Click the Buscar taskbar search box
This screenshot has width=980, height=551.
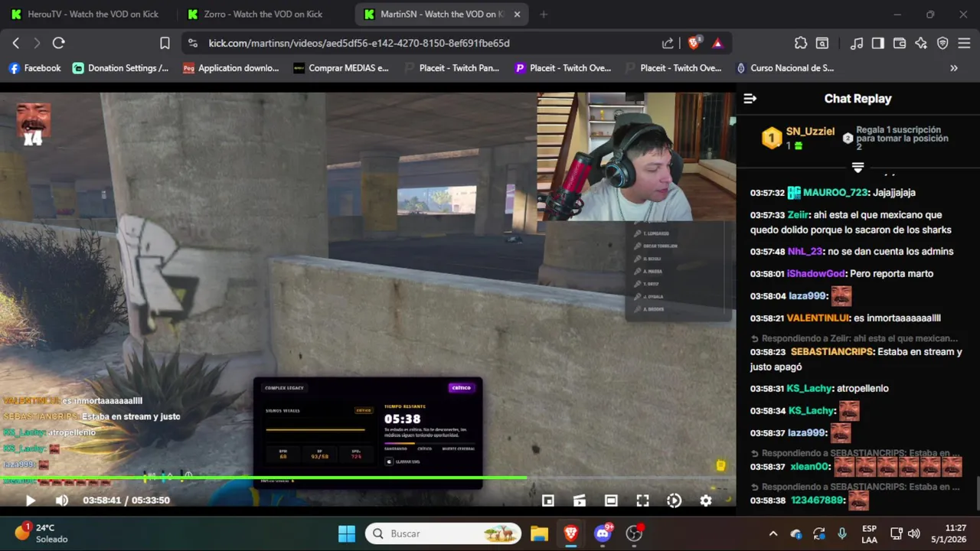(443, 533)
